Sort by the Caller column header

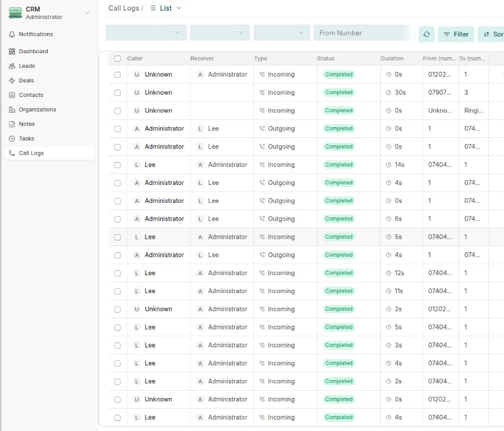point(135,58)
